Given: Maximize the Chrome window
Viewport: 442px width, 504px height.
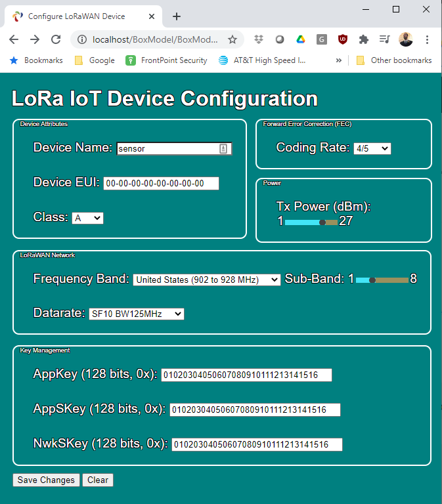Looking at the screenshot, I should (x=396, y=9).
